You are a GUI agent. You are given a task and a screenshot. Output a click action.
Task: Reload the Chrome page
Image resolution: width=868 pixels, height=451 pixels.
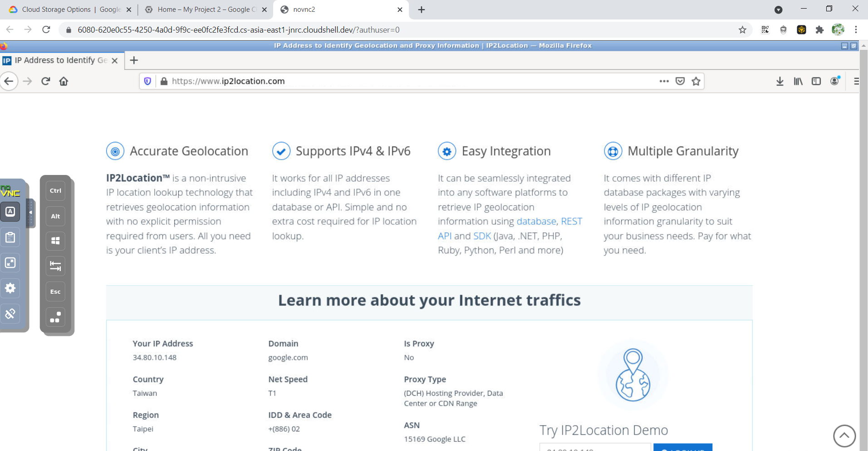(x=46, y=29)
